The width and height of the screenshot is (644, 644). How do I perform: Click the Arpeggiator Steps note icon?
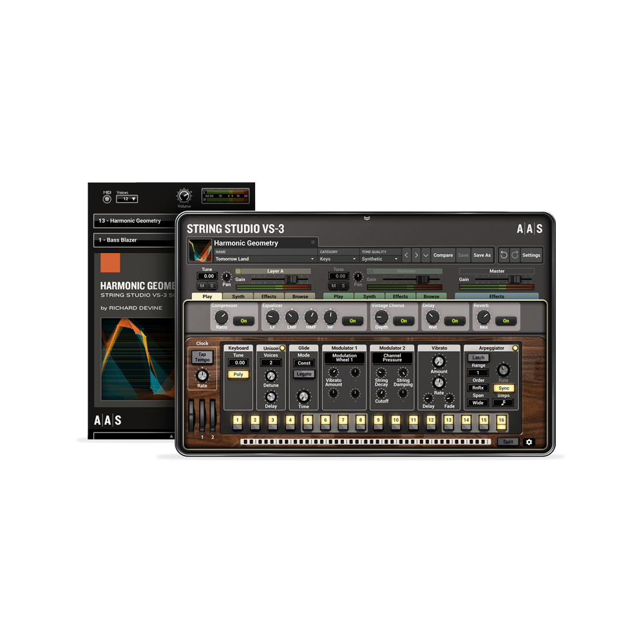pos(503,403)
